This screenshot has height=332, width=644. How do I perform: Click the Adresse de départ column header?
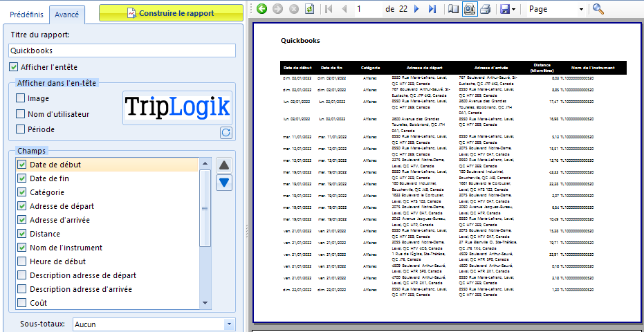tap(424, 67)
